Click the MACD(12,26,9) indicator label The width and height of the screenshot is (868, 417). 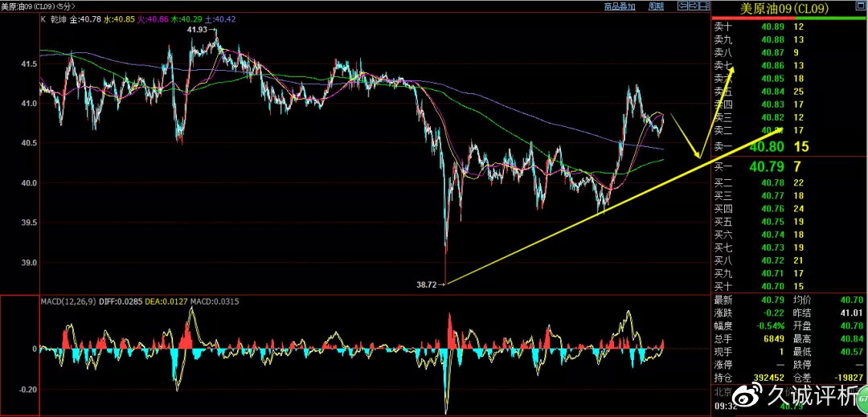[x=68, y=301]
